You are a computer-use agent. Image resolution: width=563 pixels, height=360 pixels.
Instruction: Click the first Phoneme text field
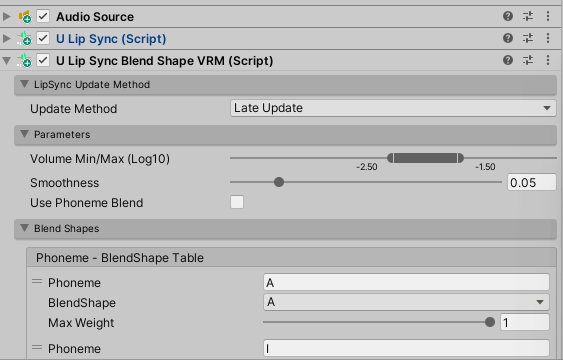[x=406, y=282]
